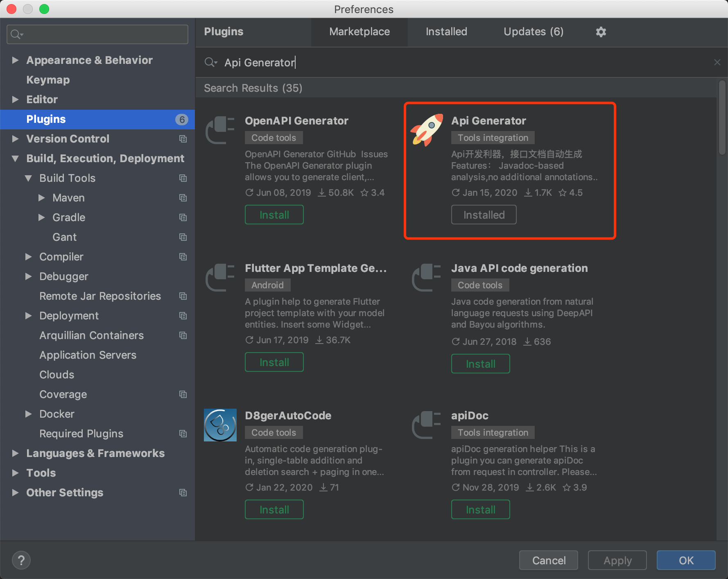Expand the Debugger node
The image size is (728, 579).
coord(28,276)
